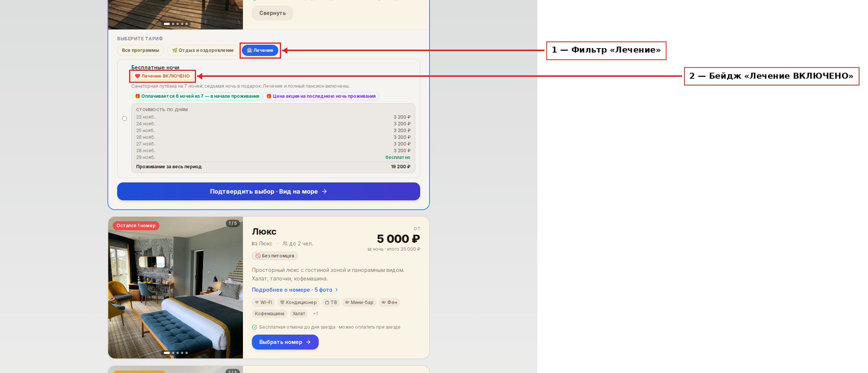
Task: Expand hidden amenities with +1
Action: pyautogui.click(x=316, y=314)
